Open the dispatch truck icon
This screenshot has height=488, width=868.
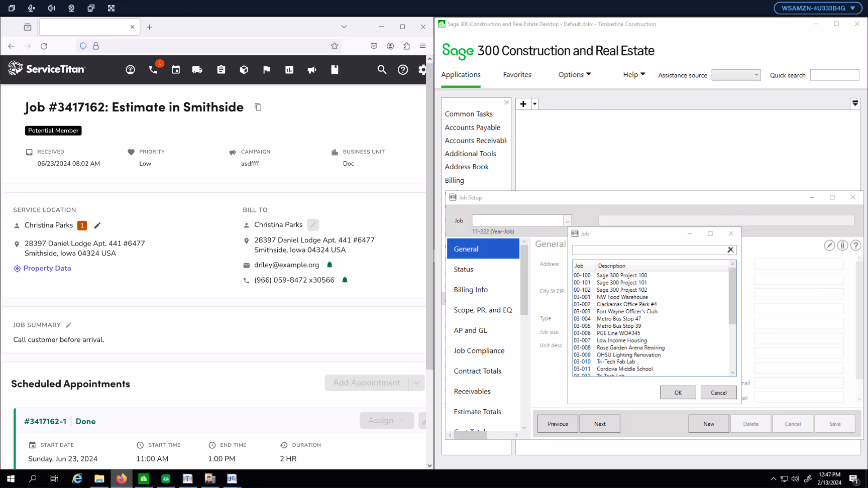pos(197,70)
